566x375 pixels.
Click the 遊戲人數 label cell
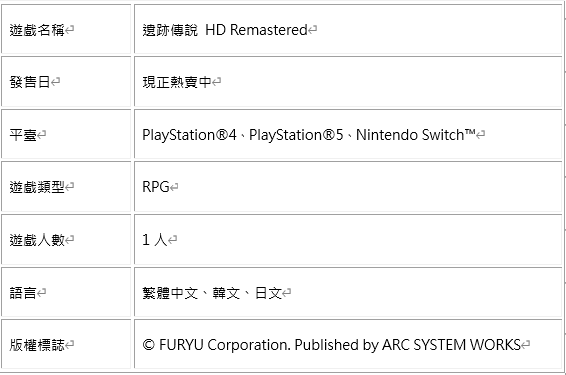click(66, 240)
